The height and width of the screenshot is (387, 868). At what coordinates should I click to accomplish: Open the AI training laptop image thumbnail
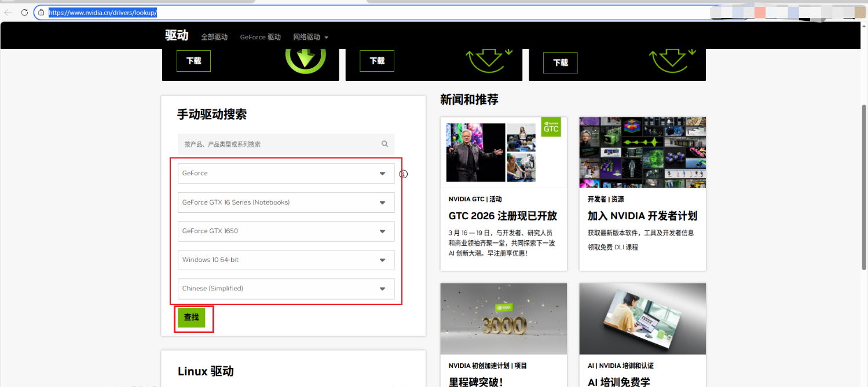click(x=643, y=319)
